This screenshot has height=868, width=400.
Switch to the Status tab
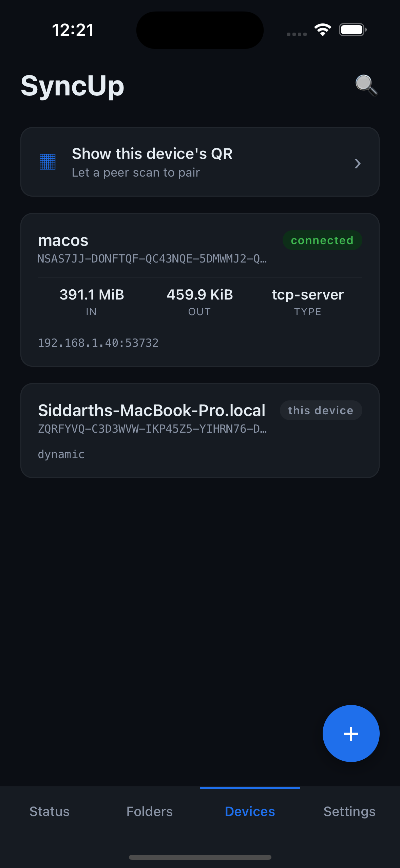click(50, 811)
